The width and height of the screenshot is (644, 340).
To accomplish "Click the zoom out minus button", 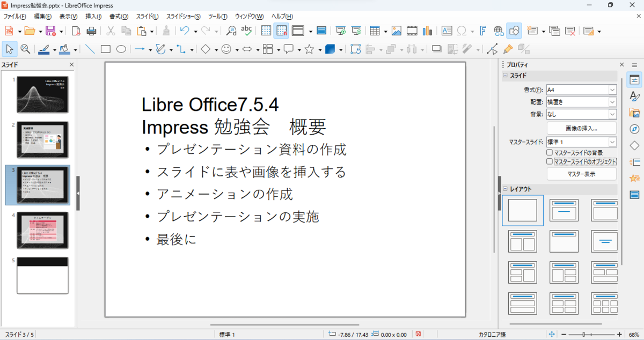I will point(564,335).
